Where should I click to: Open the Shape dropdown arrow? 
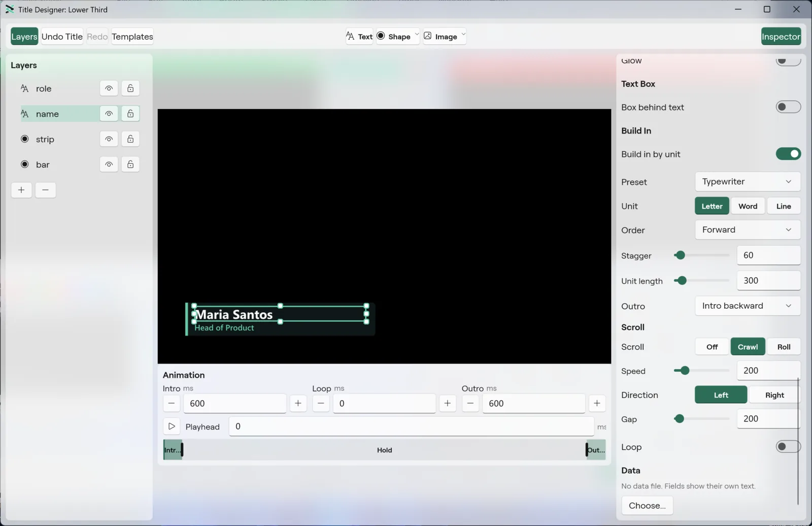[417, 35]
